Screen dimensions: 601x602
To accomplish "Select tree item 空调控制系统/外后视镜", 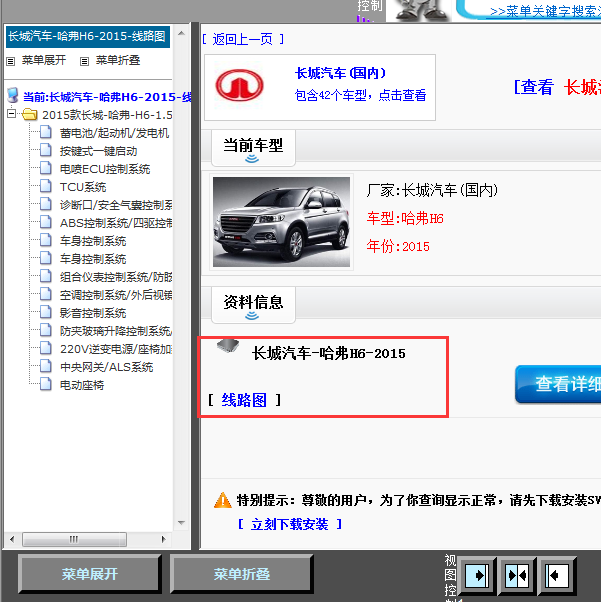I will click(116, 295).
